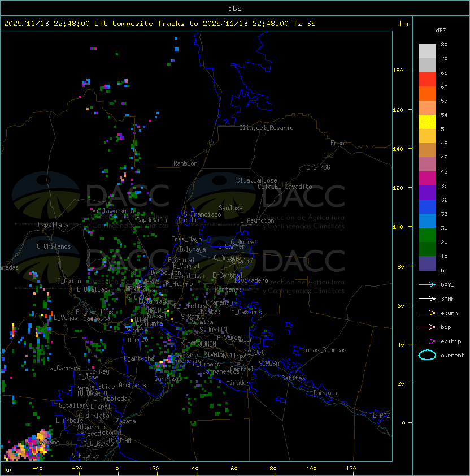The image size is (470, 476).
Task: Click the 'Catitas' place label
Action: click(x=293, y=379)
